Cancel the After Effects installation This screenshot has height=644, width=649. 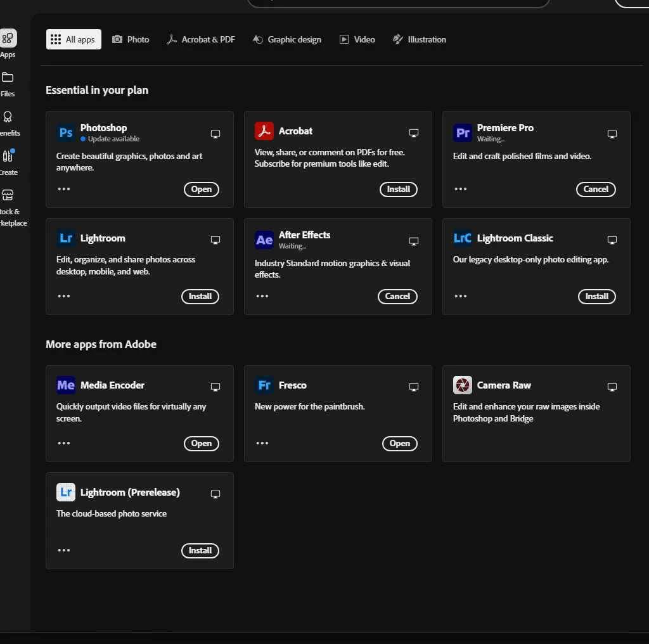[397, 297]
